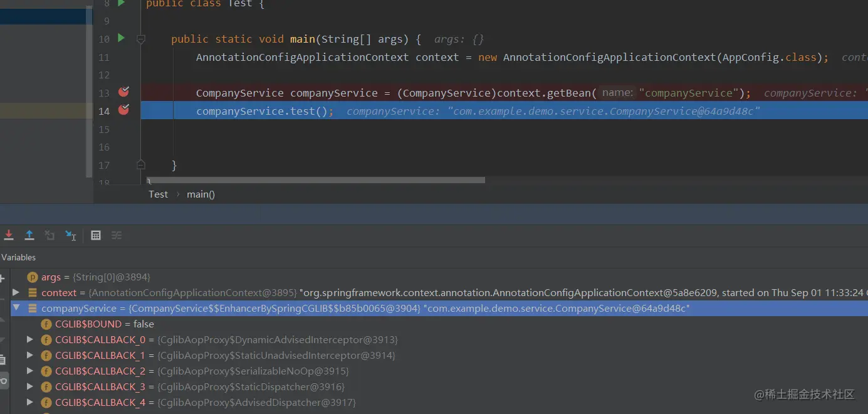Collapse the companyService variable node
Image resolution: width=868 pixels, height=414 pixels.
[16, 308]
